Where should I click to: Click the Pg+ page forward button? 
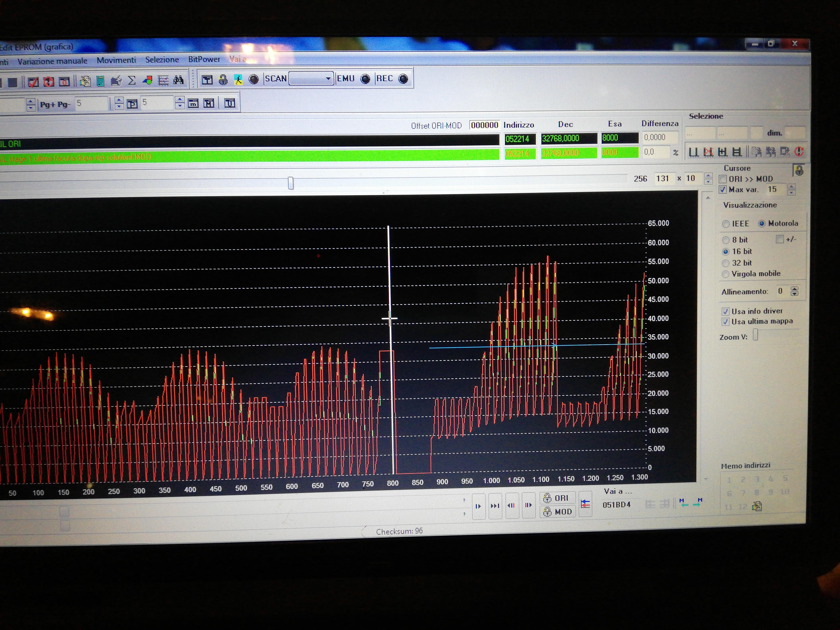pos(48,104)
